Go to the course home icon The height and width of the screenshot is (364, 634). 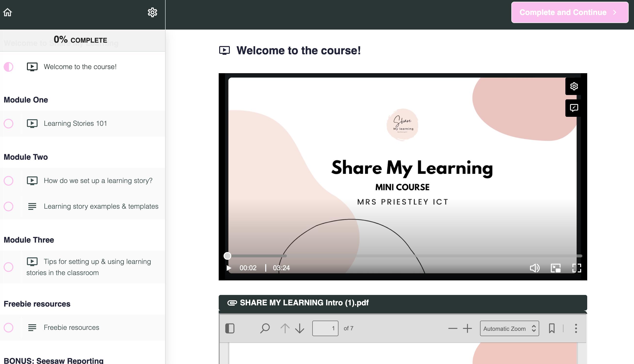pyautogui.click(x=8, y=12)
